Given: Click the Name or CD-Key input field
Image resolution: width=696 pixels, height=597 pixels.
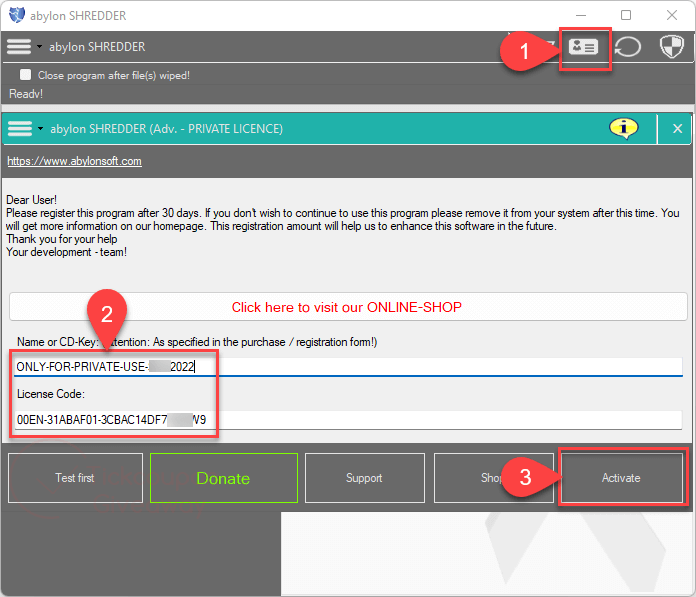Looking at the screenshot, I should pos(440,366).
